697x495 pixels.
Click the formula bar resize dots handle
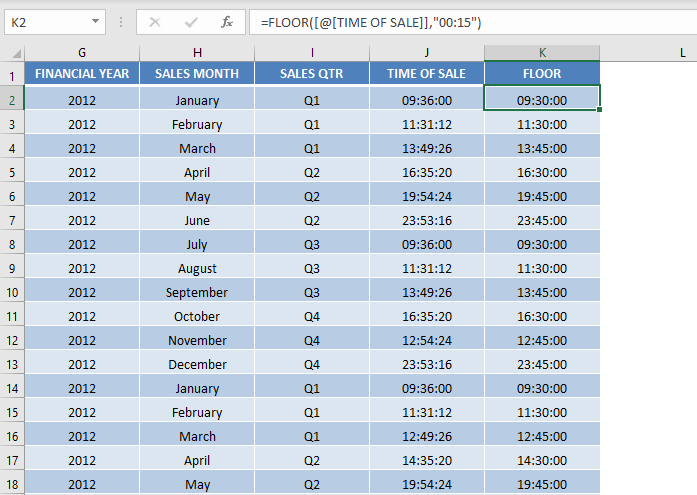(x=121, y=22)
